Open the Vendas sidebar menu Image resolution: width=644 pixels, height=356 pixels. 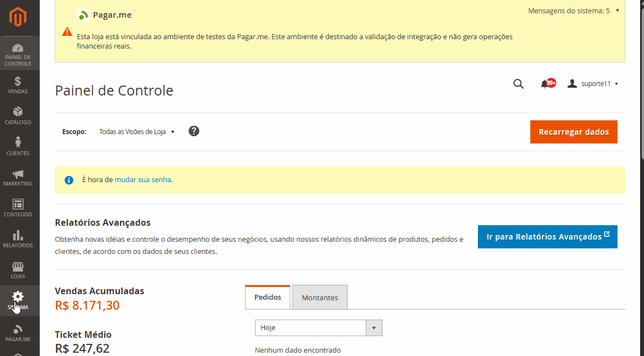[x=18, y=85]
